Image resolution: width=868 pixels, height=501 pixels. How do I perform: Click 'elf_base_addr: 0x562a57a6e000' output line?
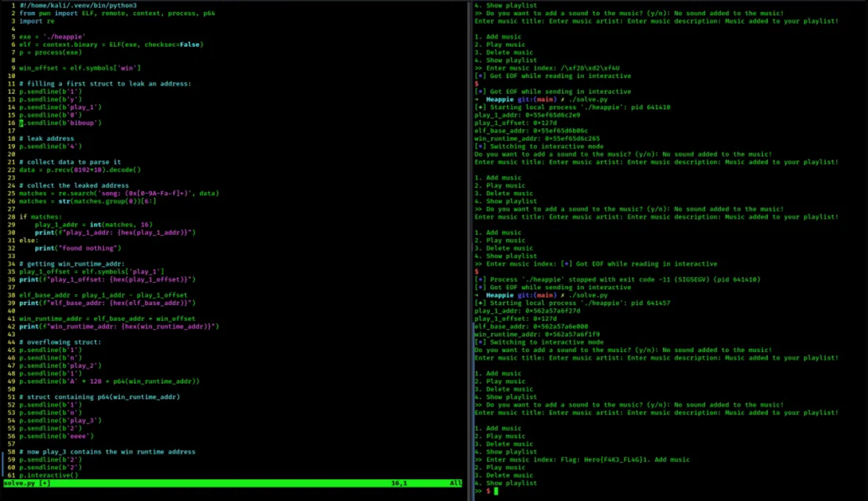[531, 327]
